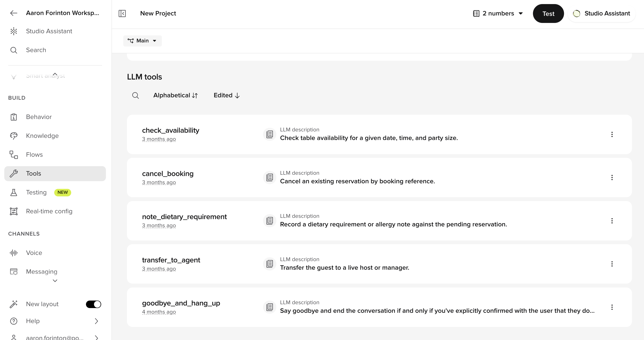Click the New layout magic wand icon

pyautogui.click(x=14, y=304)
